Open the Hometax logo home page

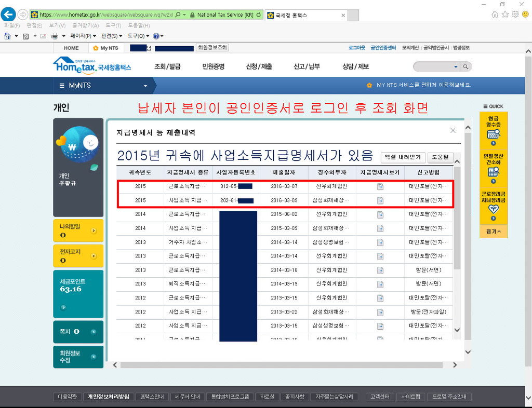click(x=92, y=65)
